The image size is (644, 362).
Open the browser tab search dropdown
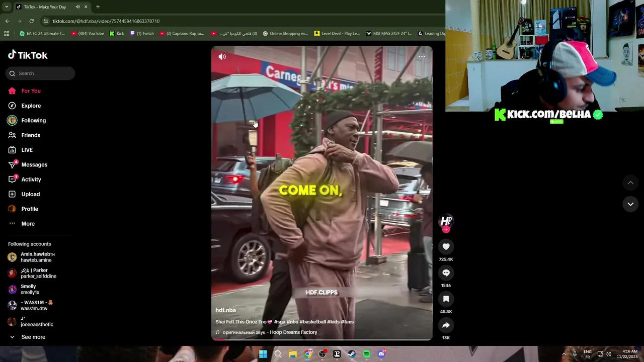6,7
